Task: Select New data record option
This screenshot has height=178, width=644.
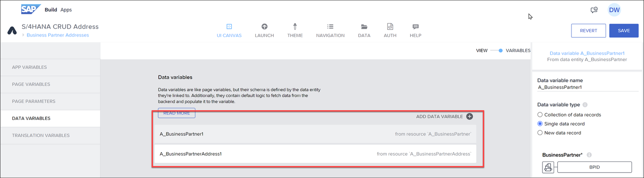Action: point(540,132)
